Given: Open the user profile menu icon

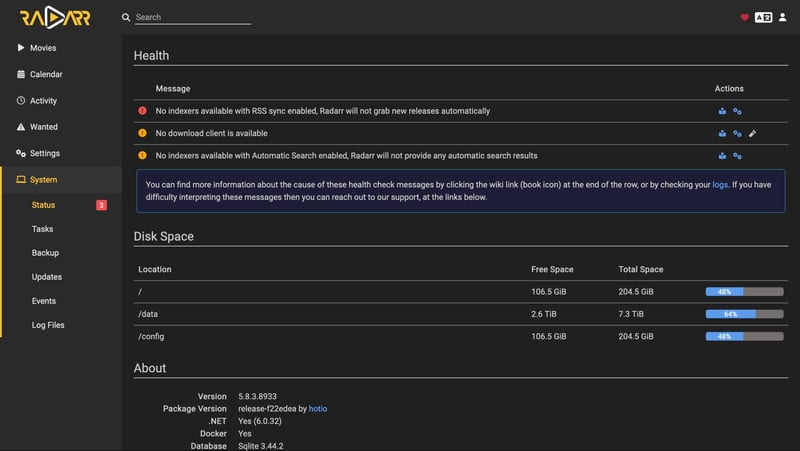Looking at the screenshot, I should click(x=782, y=17).
